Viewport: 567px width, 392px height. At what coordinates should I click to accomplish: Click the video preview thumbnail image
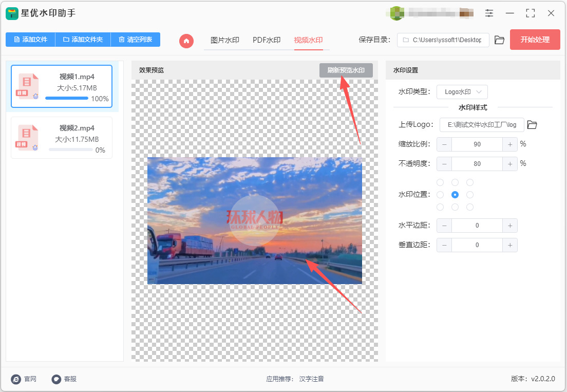coord(255,220)
